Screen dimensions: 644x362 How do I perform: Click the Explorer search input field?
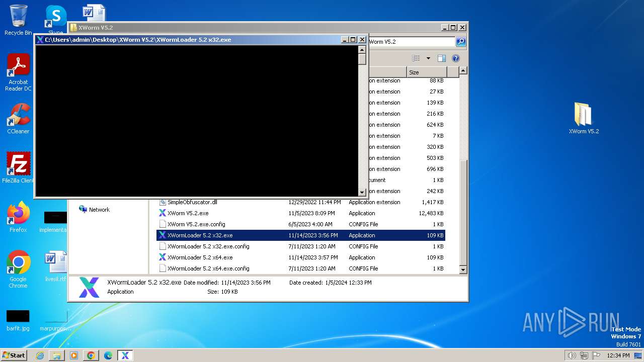pos(411,42)
